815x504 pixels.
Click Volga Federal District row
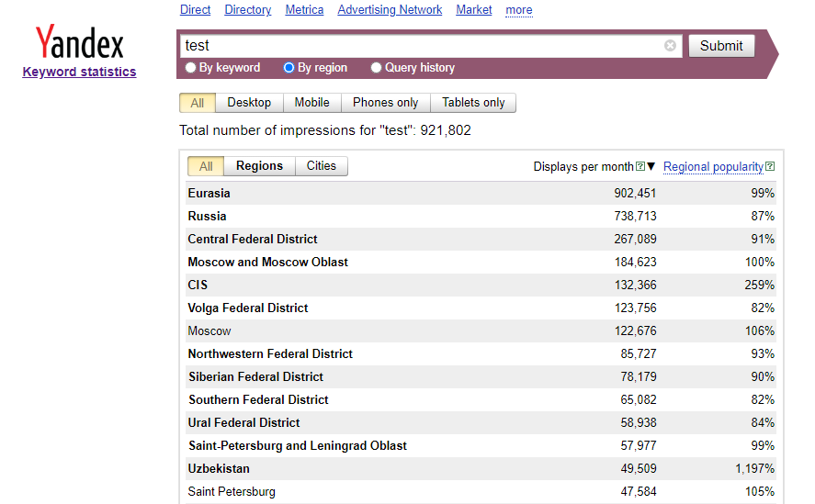tap(481, 308)
